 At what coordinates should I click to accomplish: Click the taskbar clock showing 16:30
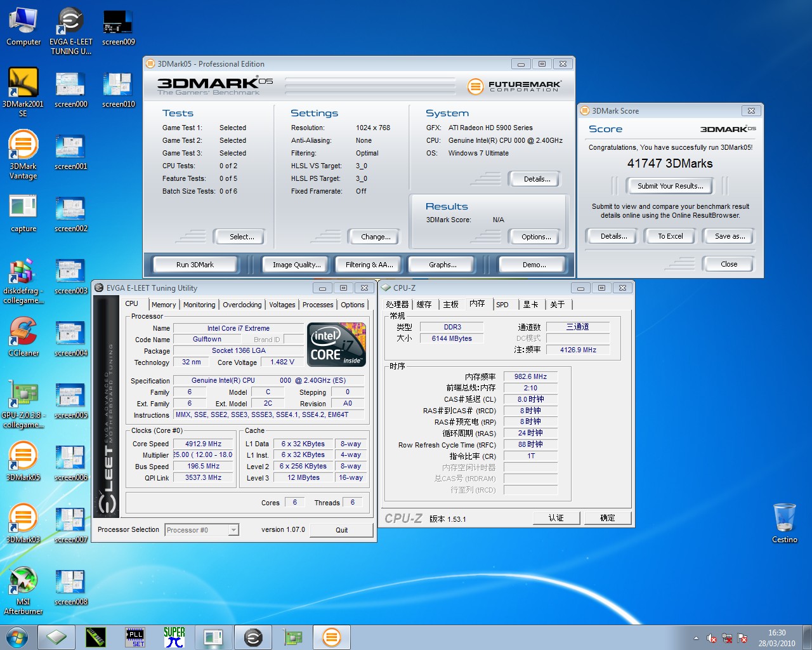tap(776, 638)
